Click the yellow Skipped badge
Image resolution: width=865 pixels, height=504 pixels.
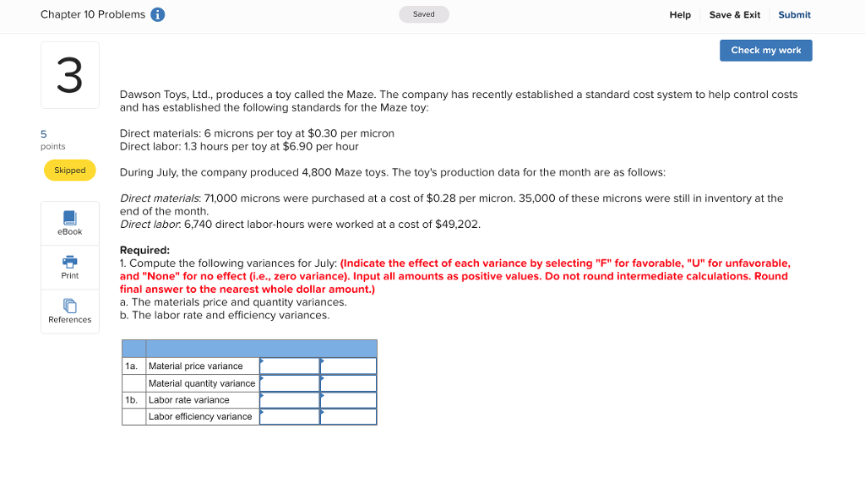pos(69,170)
